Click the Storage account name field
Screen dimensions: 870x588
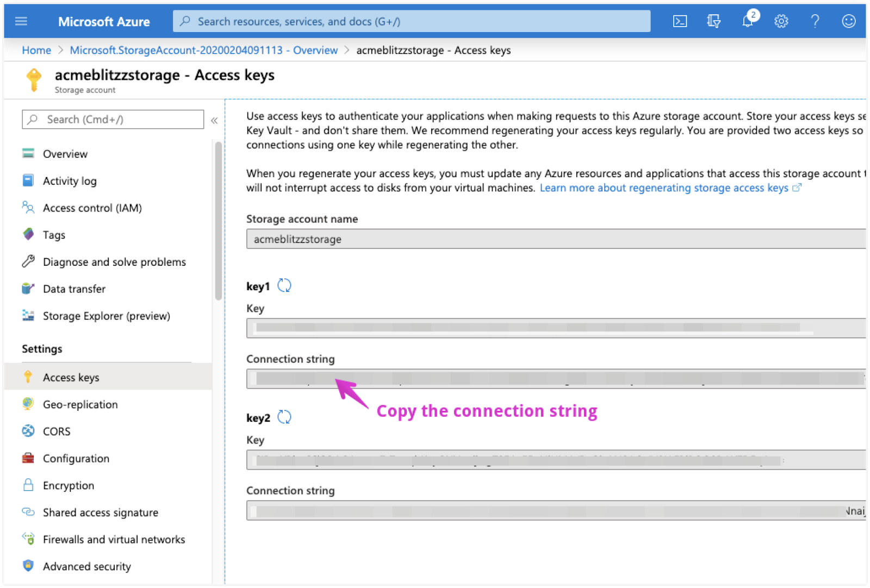556,239
